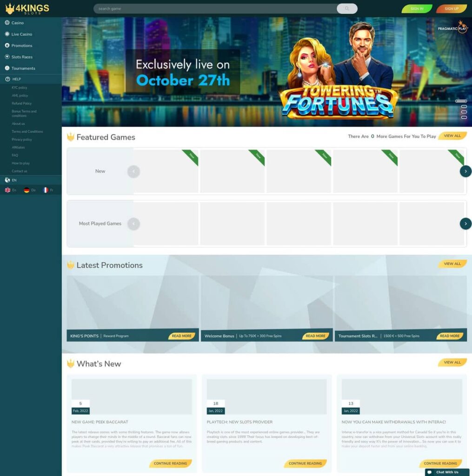Select the German flag language
Image resolution: width=472 pixels, height=476 pixels.
[27, 190]
